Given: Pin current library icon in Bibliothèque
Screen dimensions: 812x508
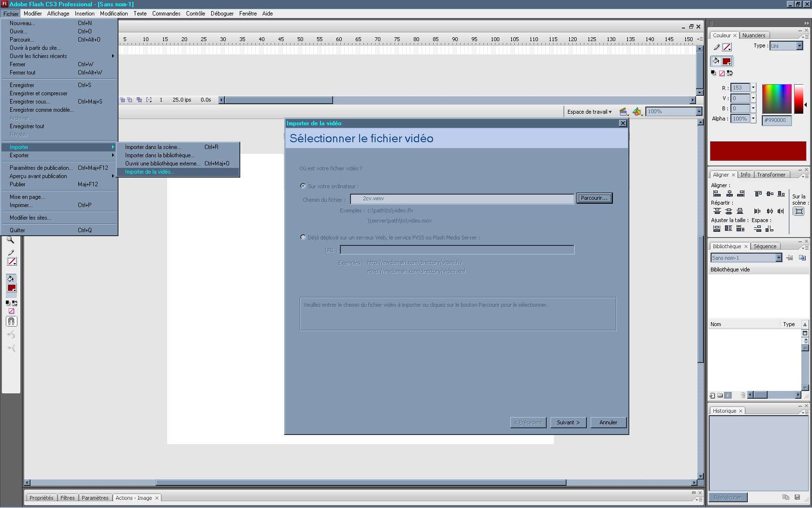Looking at the screenshot, I should click(789, 258).
